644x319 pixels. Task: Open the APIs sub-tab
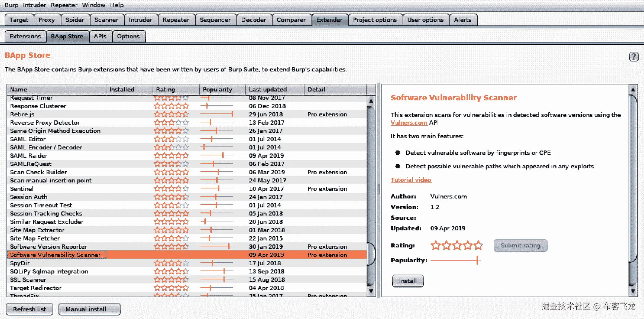[100, 36]
